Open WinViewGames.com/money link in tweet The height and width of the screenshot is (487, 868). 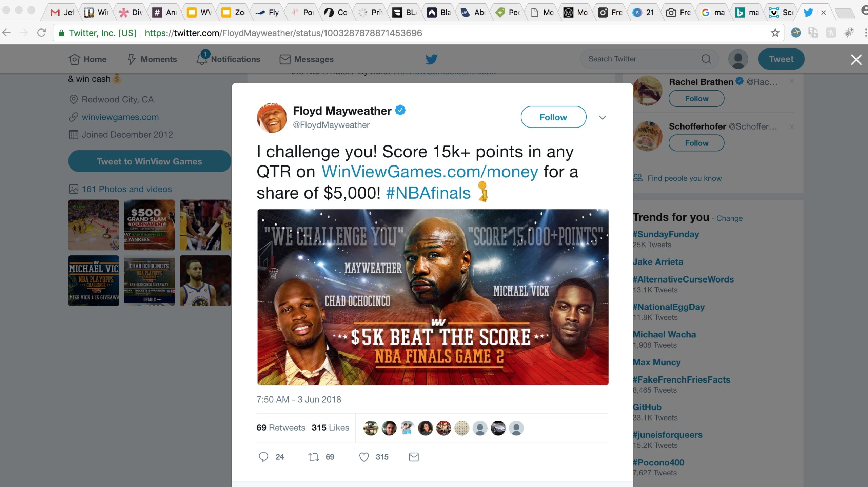click(x=430, y=172)
